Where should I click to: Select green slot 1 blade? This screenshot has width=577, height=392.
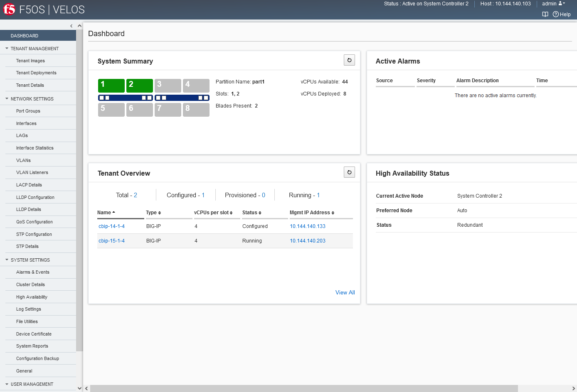tap(111, 86)
